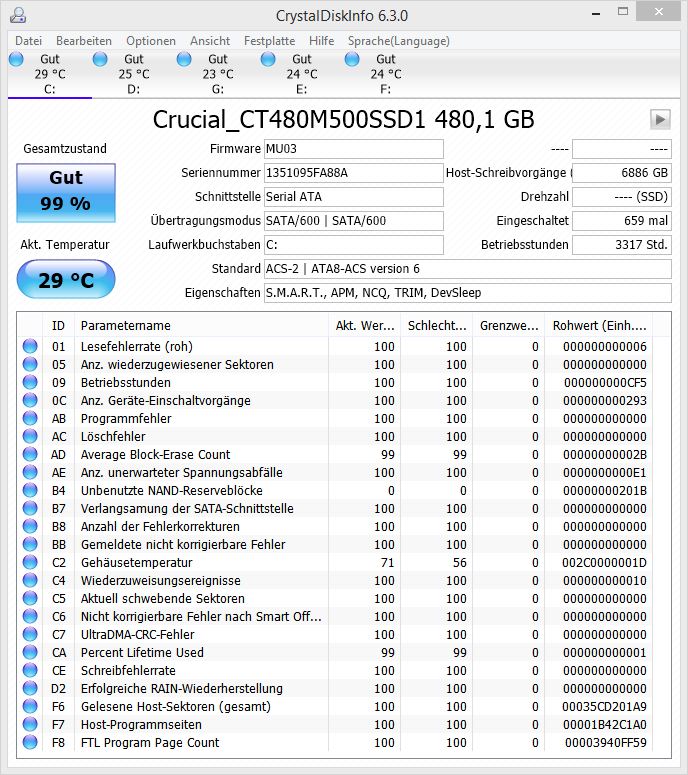Click status orb for Gelesene Host-Sektoren row
This screenshot has height=775, width=688.
coord(30,706)
